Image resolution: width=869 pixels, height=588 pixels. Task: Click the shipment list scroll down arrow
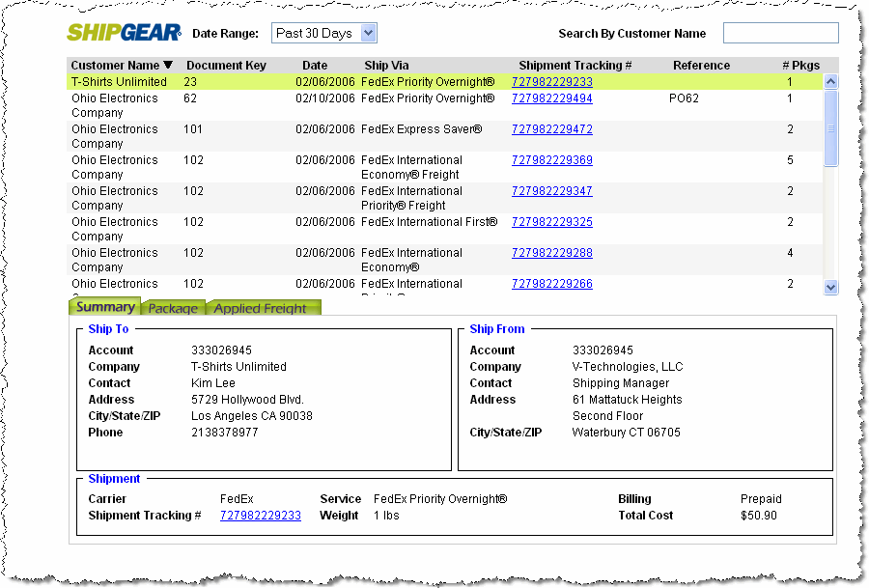pyautogui.click(x=830, y=287)
